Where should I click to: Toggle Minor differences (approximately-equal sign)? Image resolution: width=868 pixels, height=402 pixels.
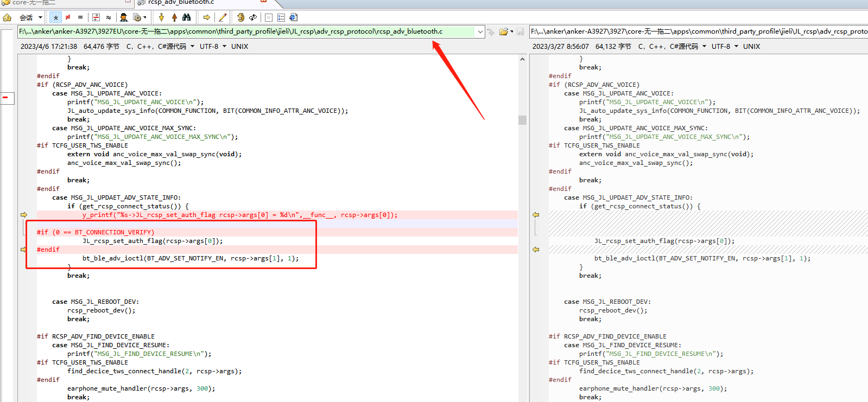pyautogui.click(x=109, y=17)
